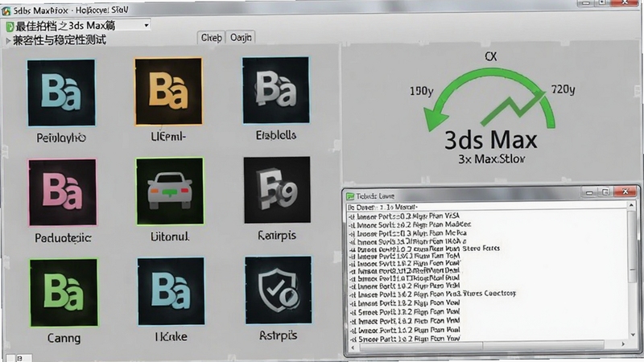Expand the 兼容性与稳定性测试 tree item

pos(8,41)
